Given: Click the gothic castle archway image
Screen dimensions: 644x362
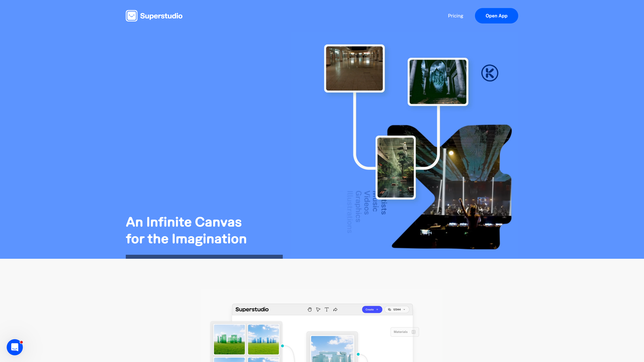Looking at the screenshot, I should (x=438, y=82).
